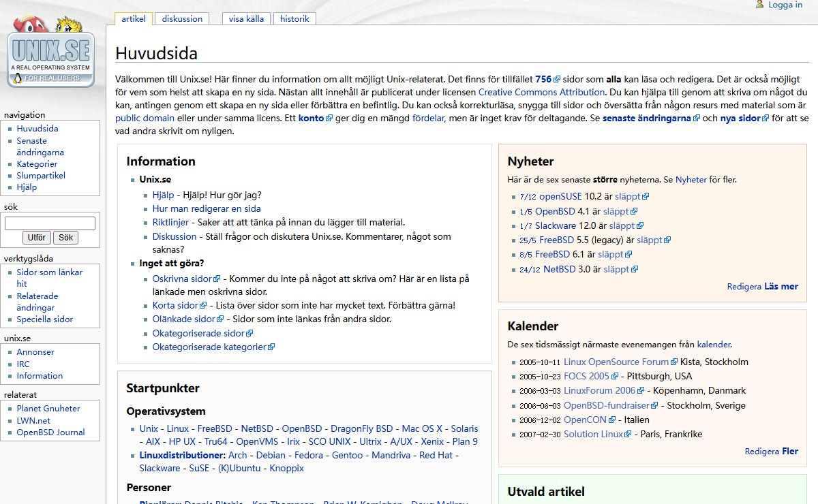Open Kategorier in the navigation sidebar
Viewport: 818px width, 504px height.
click(x=37, y=163)
